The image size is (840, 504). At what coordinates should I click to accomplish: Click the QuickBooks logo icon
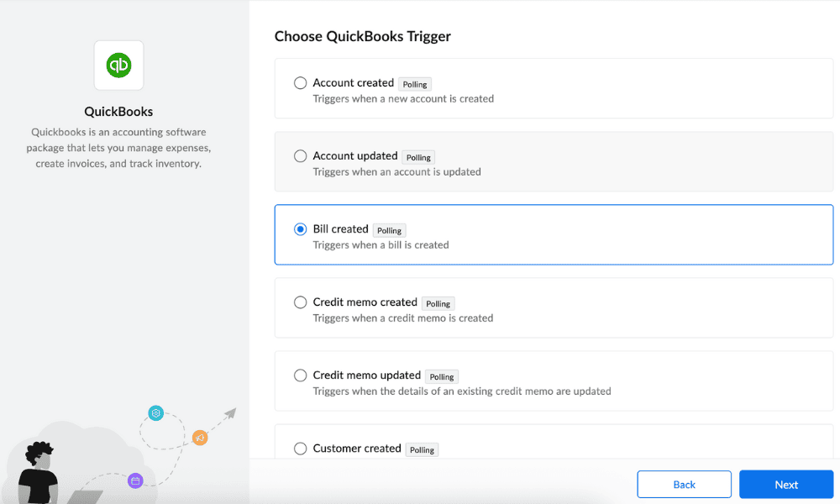(x=118, y=66)
